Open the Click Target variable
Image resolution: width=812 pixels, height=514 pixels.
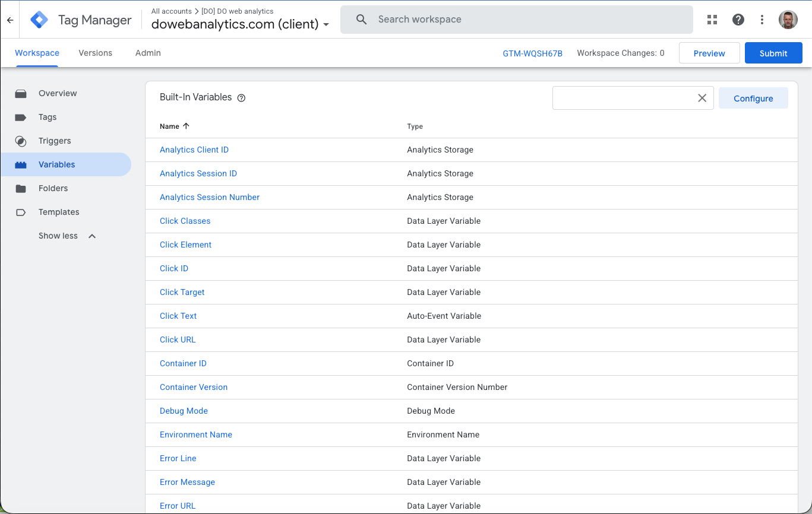point(182,292)
